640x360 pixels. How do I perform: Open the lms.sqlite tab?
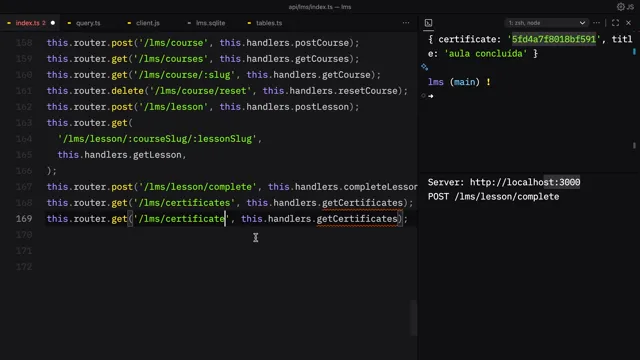tap(210, 23)
